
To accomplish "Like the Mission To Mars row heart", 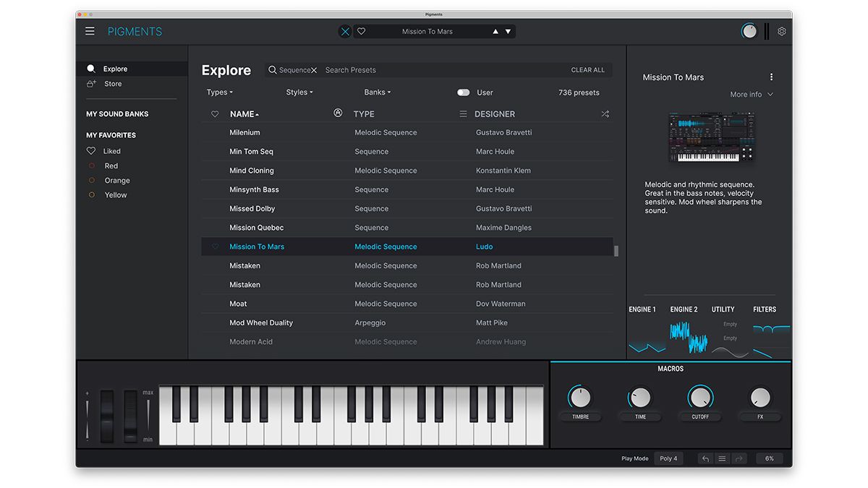I will click(215, 247).
